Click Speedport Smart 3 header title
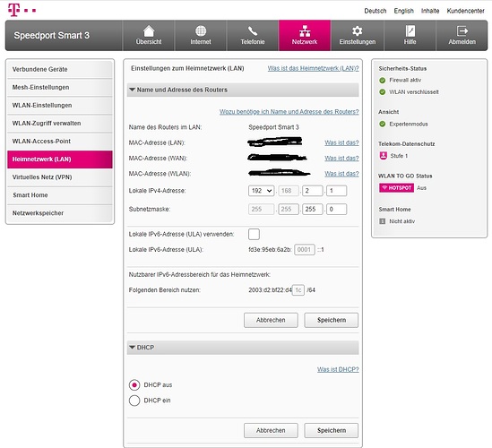Screen dimensions: 492x448 click(x=52, y=36)
